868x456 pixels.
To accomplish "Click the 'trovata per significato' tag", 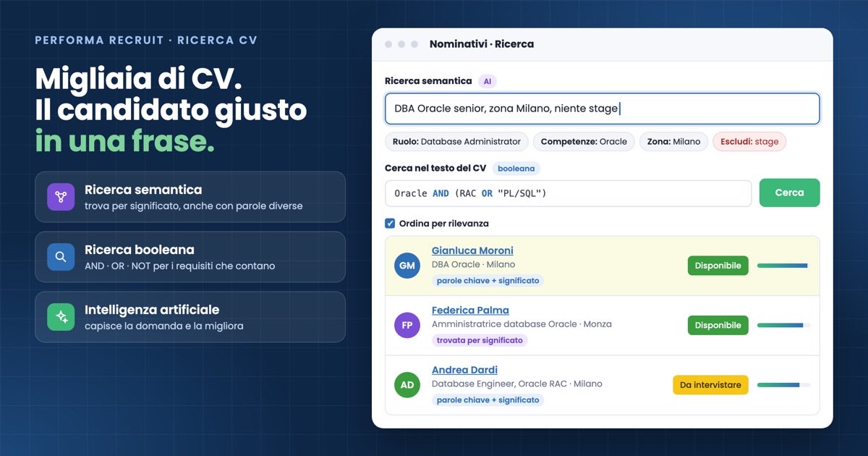I will 480,340.
